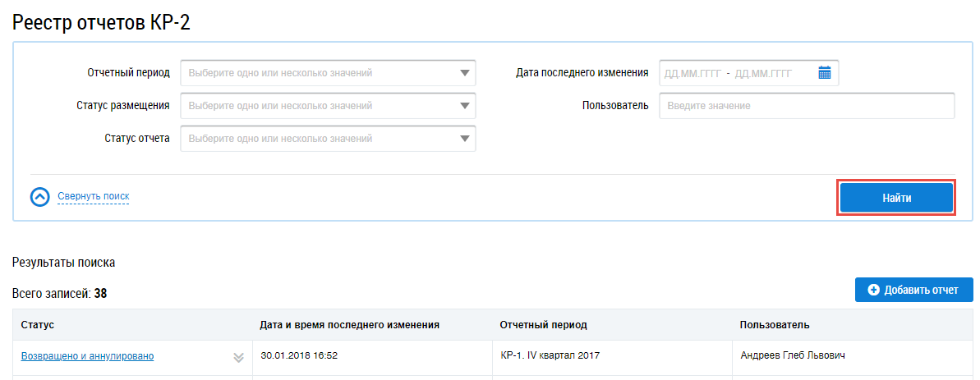The height and width of the screenshot is (380, 980).
Task: Sort by the Статус column header
Action: pos(38,325)
